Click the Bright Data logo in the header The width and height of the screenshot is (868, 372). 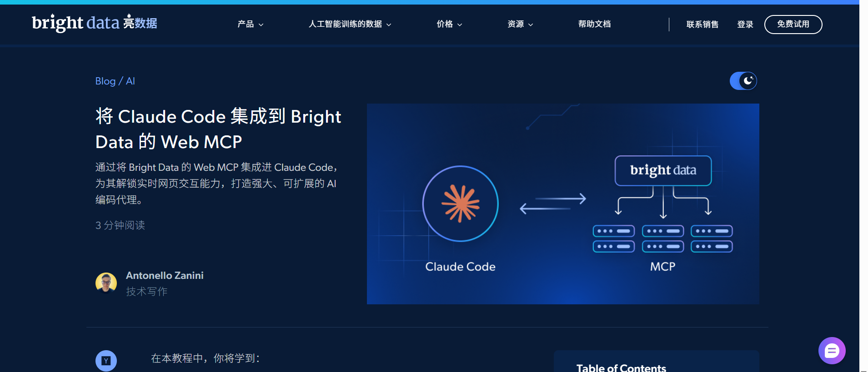[95, 23]
